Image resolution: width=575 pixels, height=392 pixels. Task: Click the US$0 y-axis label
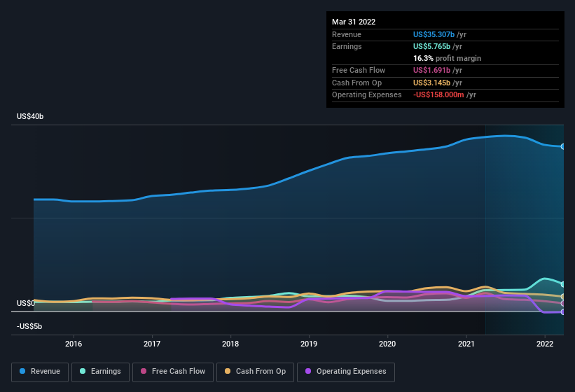pyautogui.click(x=26, y=303)
